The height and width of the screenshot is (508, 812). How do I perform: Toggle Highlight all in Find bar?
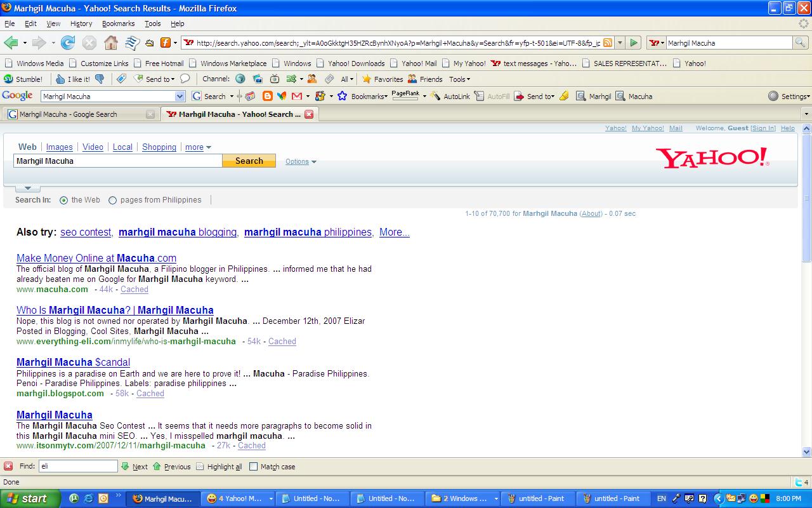(219, 466)
